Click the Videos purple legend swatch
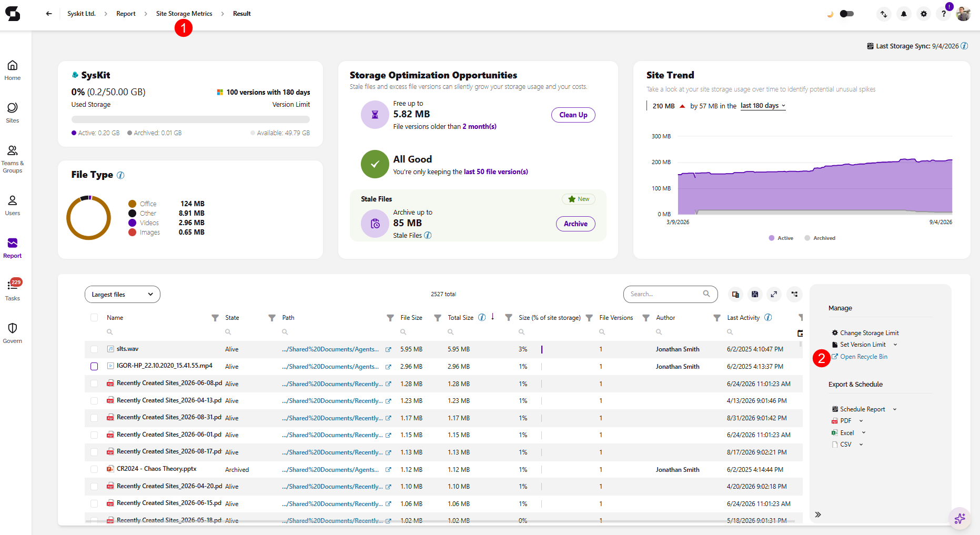 (133, 223)
